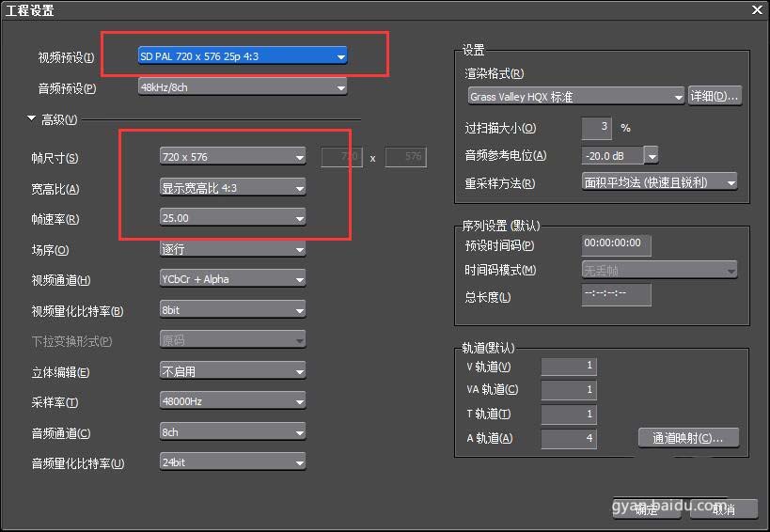The image size is (770, 532).
Task: Close the 工程设置 dialog with X
Action: (x=757, y=9)
